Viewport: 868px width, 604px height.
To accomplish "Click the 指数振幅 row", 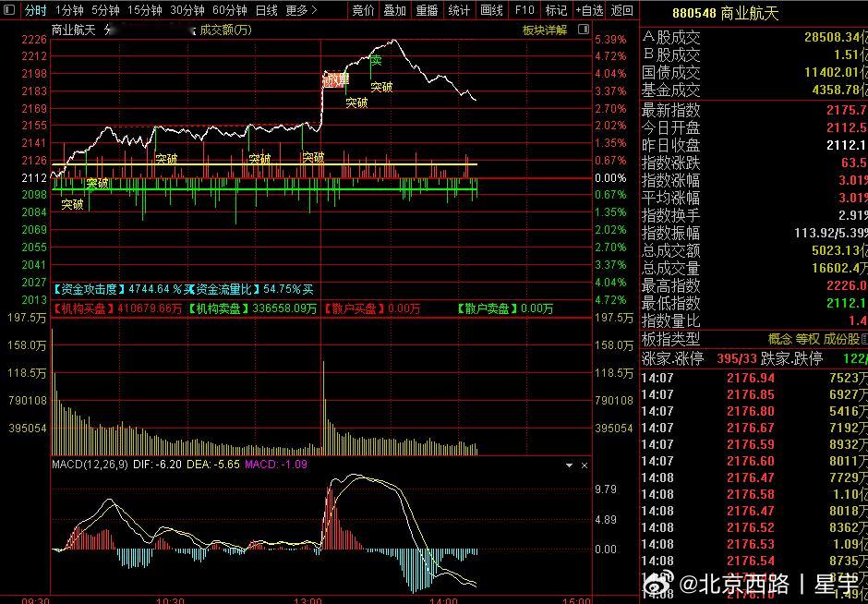I will click(754, 233).
